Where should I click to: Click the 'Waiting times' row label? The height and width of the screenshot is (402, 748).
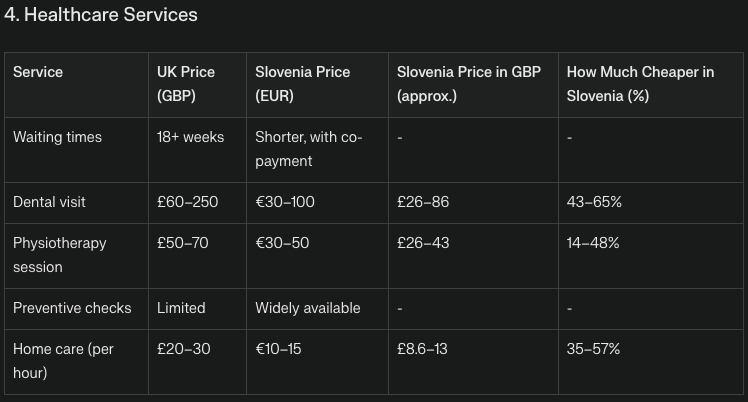[x=57, y=137]
